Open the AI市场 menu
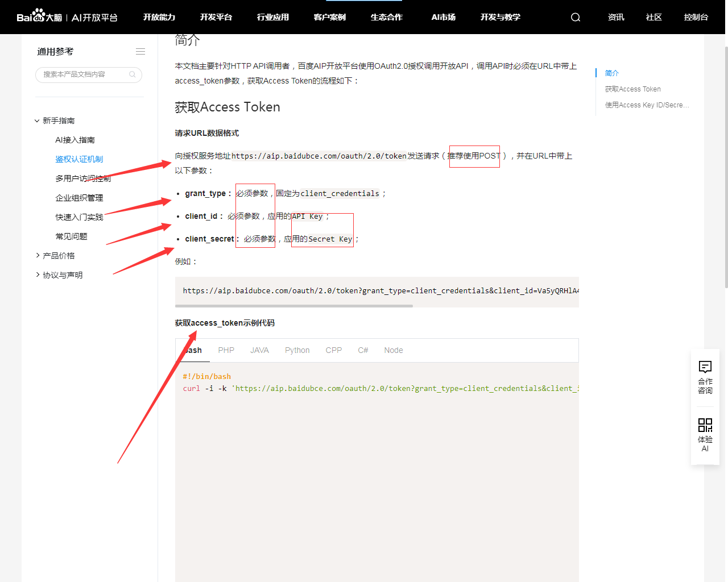 [444, 17]
